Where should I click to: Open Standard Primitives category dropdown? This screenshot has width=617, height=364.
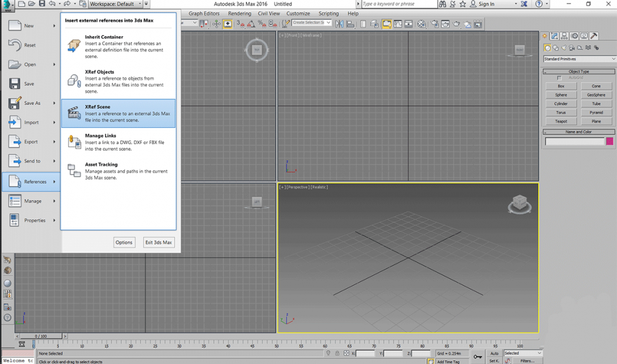[x=579, y=59]
